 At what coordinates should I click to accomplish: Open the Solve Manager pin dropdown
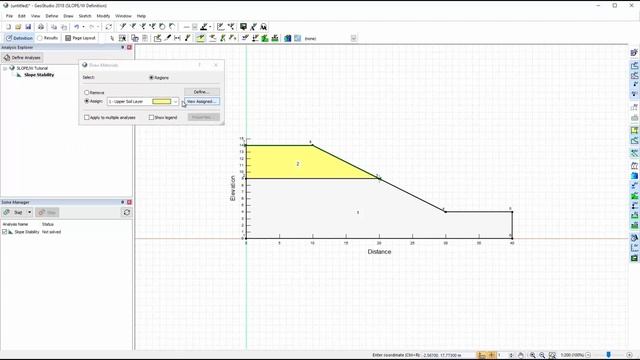coord(122,202)
